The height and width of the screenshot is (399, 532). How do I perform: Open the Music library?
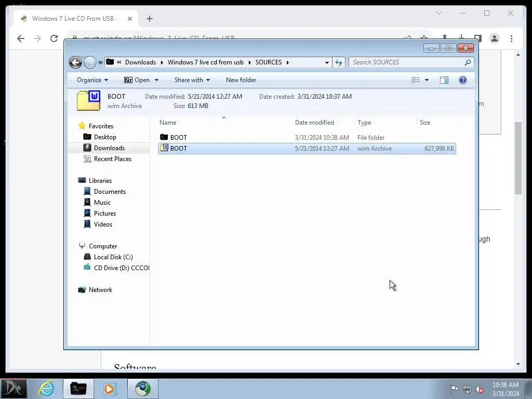(x=102, y=203)
